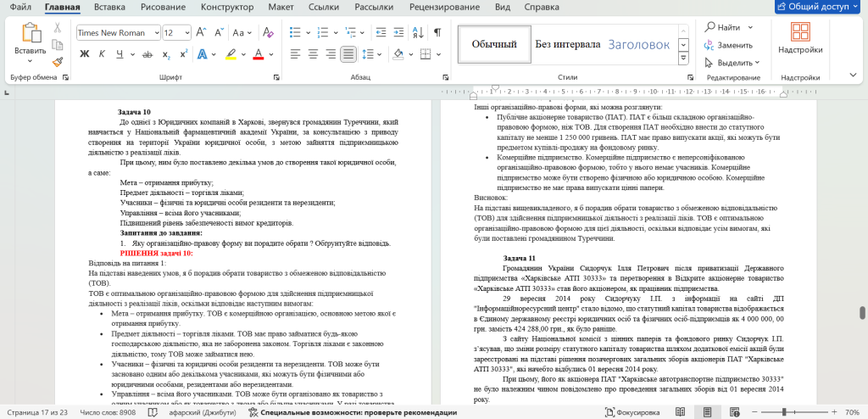Toggle bold formatting with Ж button

pyautogui.click(x=85, y=54)
